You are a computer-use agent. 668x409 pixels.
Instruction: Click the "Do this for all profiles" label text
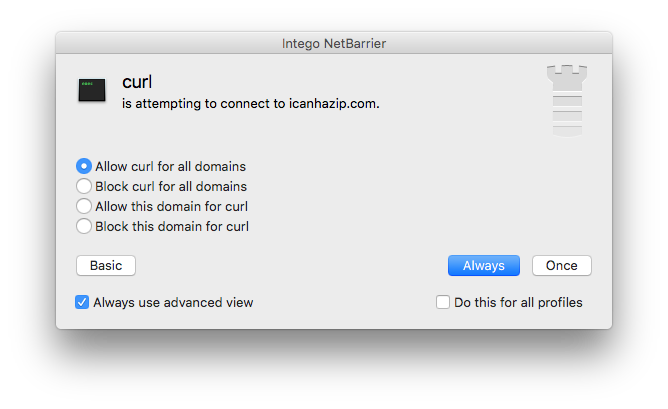[518, 302]
